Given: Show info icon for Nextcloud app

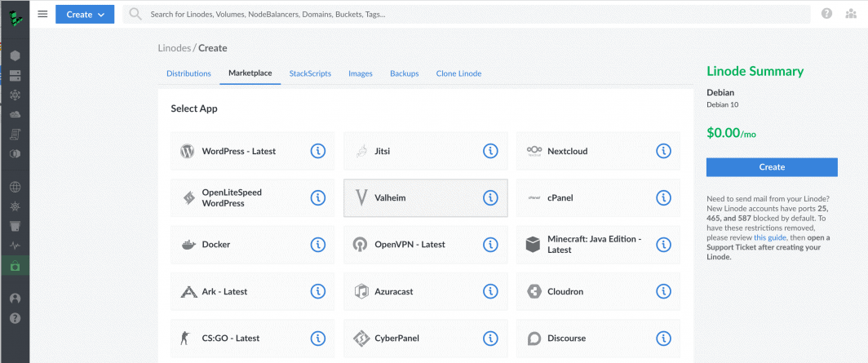Looking at the screenshot, I should click(663, 151).
